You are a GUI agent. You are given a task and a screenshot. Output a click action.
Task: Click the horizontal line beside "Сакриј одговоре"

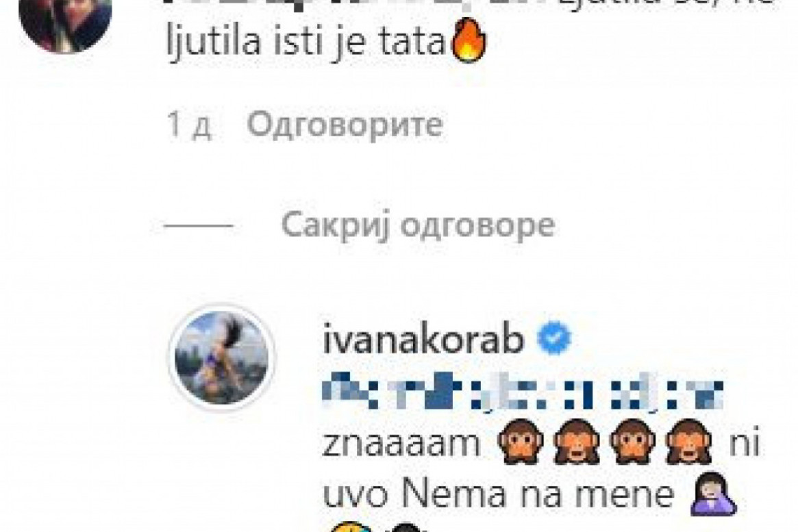(199, 226)
